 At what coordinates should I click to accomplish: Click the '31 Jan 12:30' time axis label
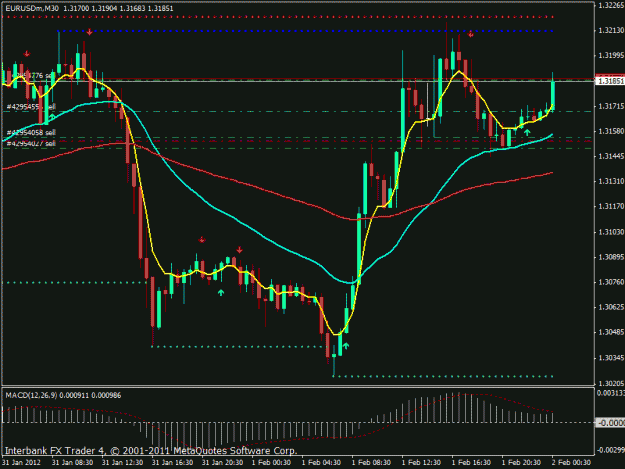click(x=122, y=463)
